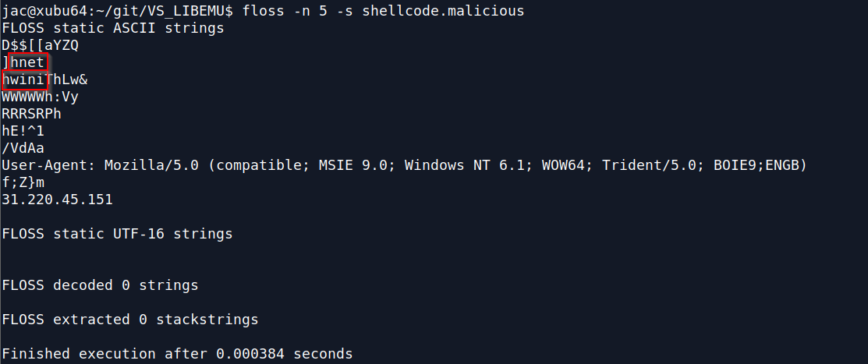The image size is (868, 364).
Task: Click the shellcode.malicious filename argument
Action: pyautogui.click(x=443, y=10)
